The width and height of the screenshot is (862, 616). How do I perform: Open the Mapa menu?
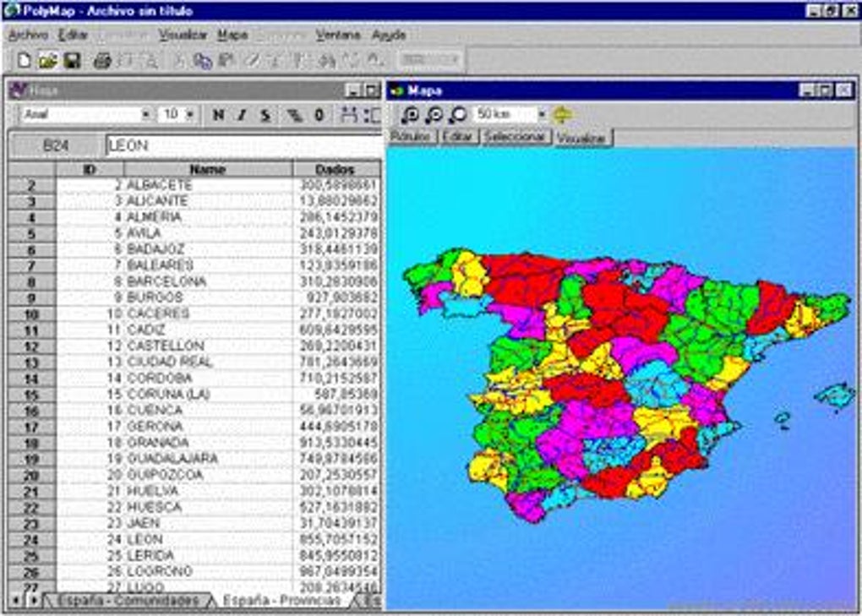point(232,36)
